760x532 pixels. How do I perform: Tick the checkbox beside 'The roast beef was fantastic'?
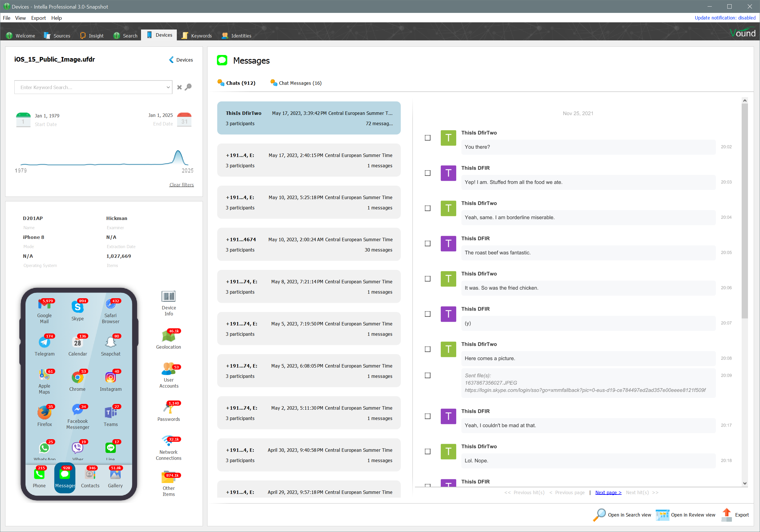point(428,244)
